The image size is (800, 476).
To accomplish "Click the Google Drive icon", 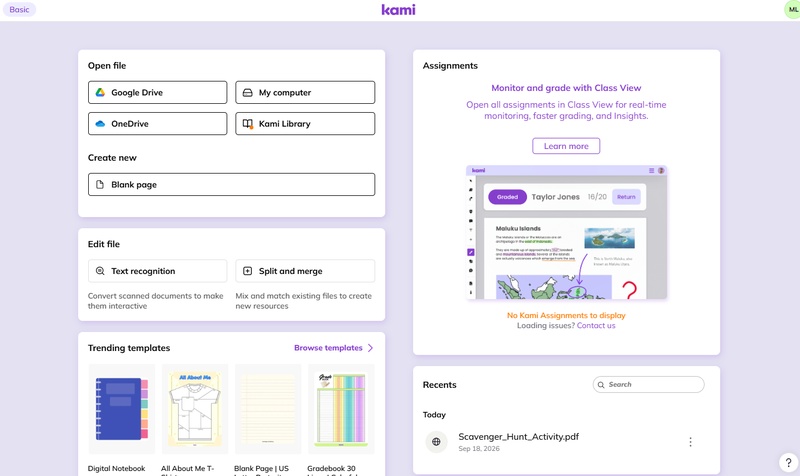I will tap(101, 92).
